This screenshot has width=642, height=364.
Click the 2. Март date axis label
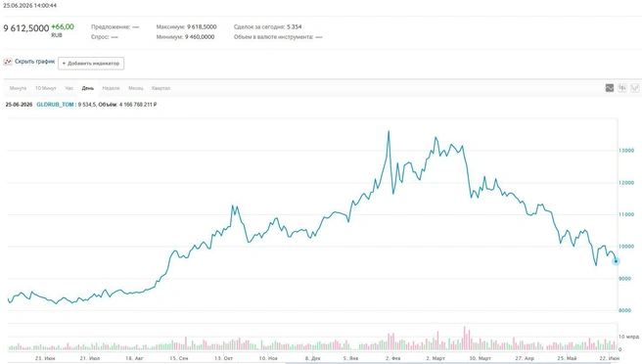436,358
